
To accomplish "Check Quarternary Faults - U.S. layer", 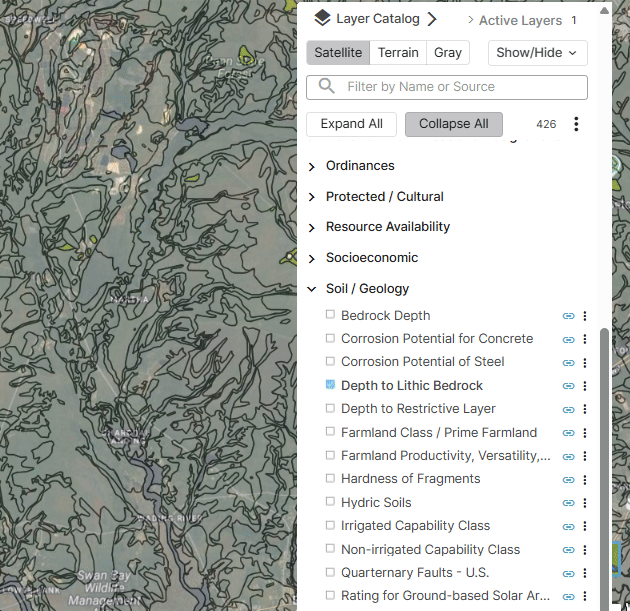I will pyautogui.click(x=330, y=572).
